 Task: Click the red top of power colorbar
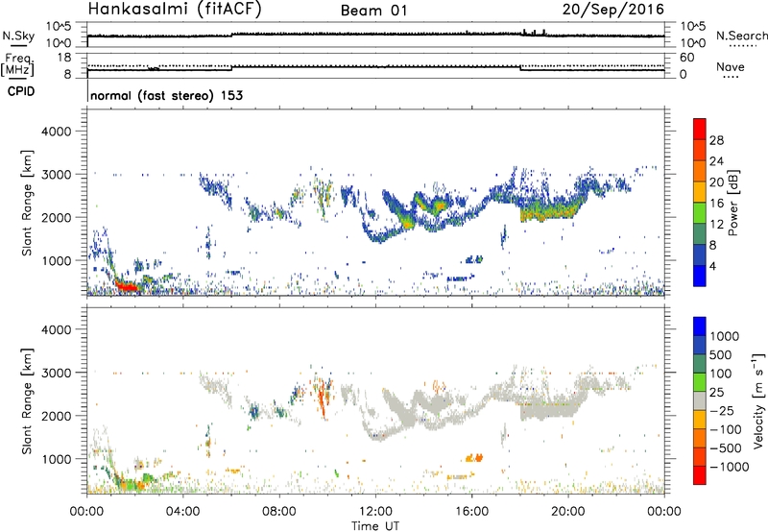tap(700, 129)
